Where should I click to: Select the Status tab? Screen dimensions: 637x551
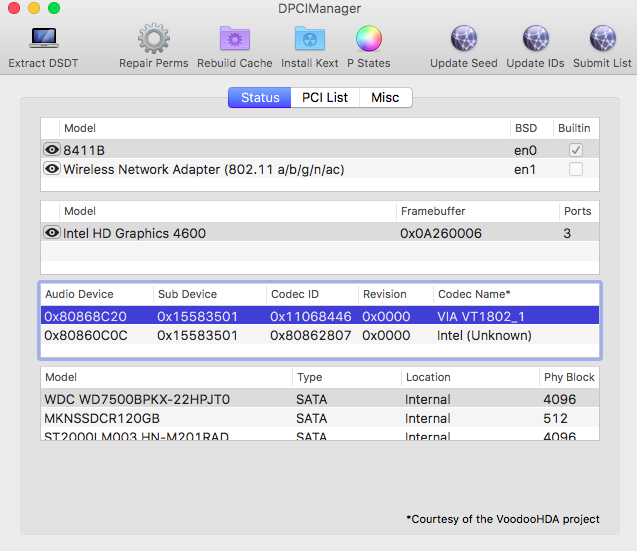(260, 97)
